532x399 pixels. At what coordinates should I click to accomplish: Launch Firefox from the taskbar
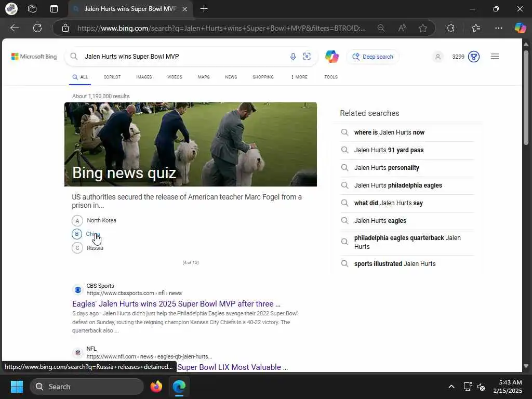pyautogui.click(x=156, y=387)
